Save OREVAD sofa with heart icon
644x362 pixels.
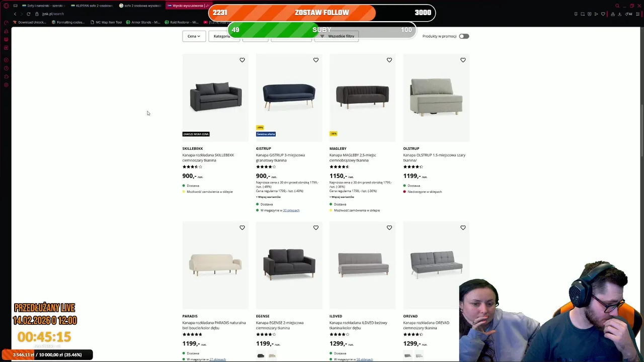coord(463,228)
